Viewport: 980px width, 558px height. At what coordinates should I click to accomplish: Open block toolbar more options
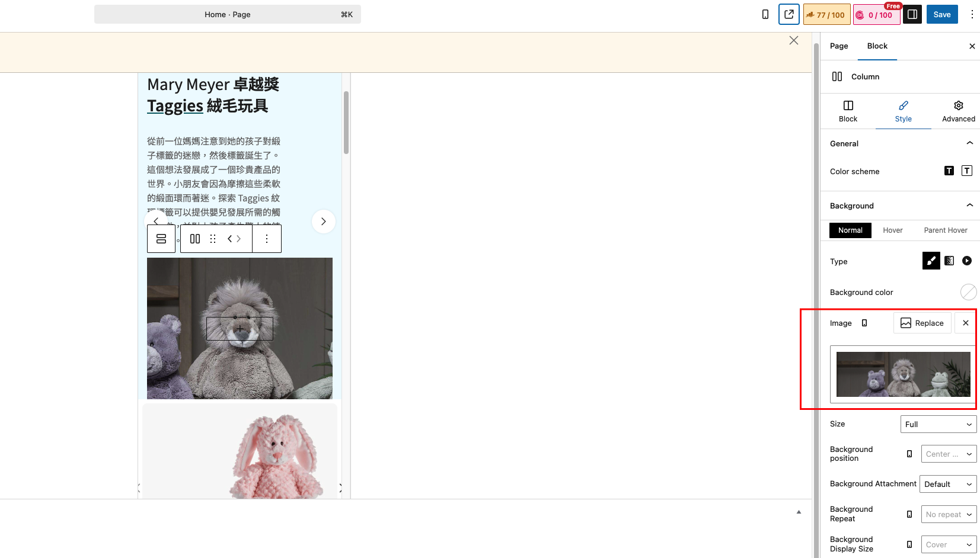tap(267, 239)
